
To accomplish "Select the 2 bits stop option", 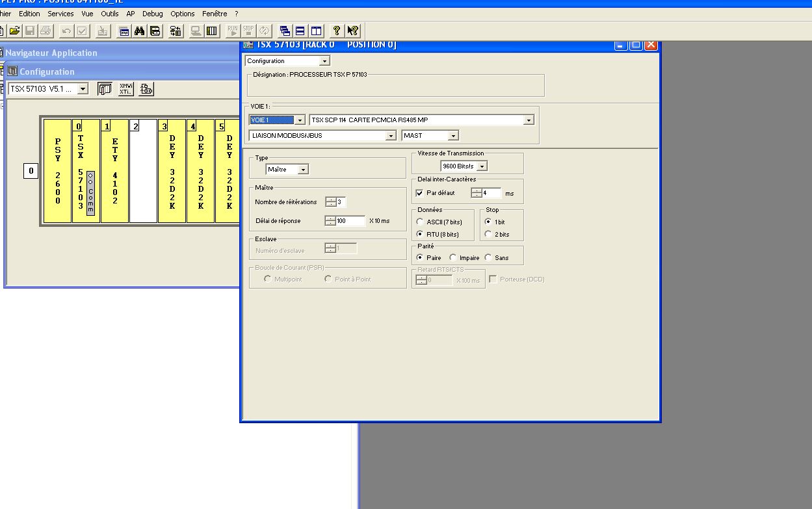I will tap(488, 234).
